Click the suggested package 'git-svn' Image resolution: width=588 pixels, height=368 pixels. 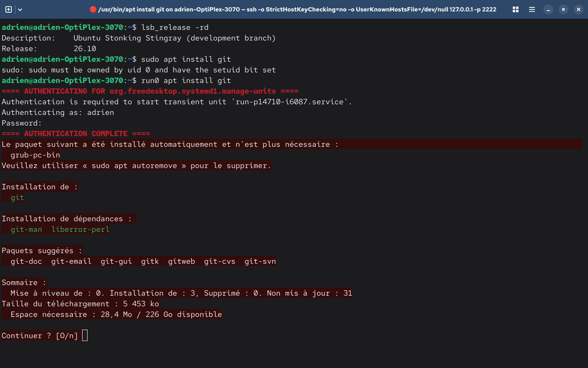click(260, 261)
